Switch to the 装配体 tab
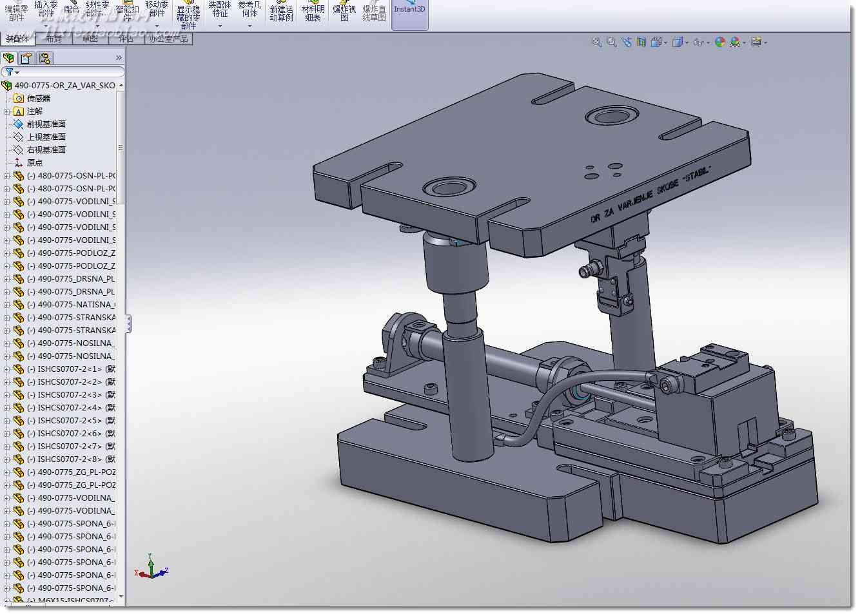The width and height of the screenshot is (860, 616). coord(17,39)
